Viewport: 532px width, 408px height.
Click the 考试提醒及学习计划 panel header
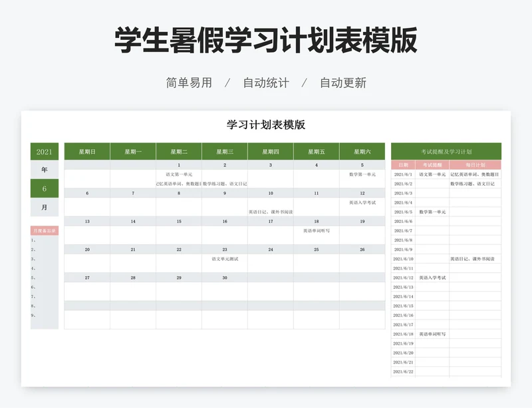(446, 152)
